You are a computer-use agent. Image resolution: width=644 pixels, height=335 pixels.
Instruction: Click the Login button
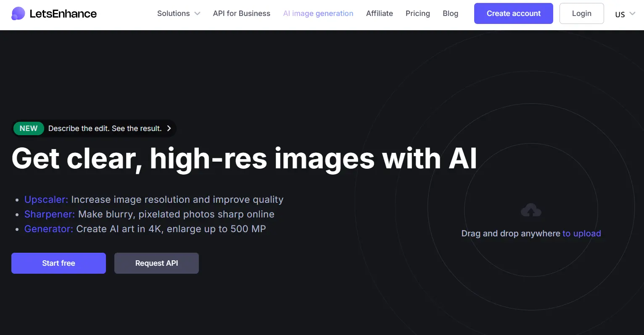coord(581,13)
